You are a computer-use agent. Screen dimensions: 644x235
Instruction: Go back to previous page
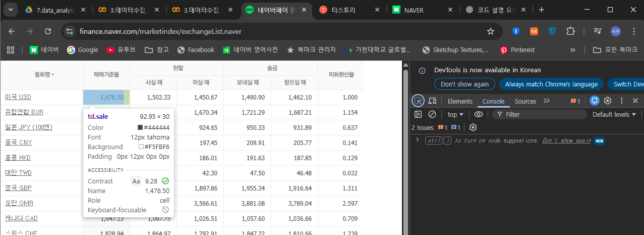tap(12, 31)
